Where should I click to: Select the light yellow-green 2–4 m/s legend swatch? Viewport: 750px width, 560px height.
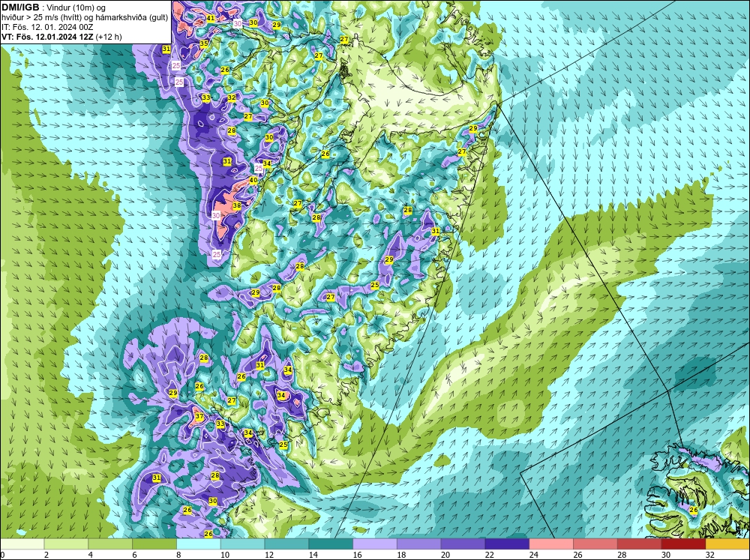[66, 544]
